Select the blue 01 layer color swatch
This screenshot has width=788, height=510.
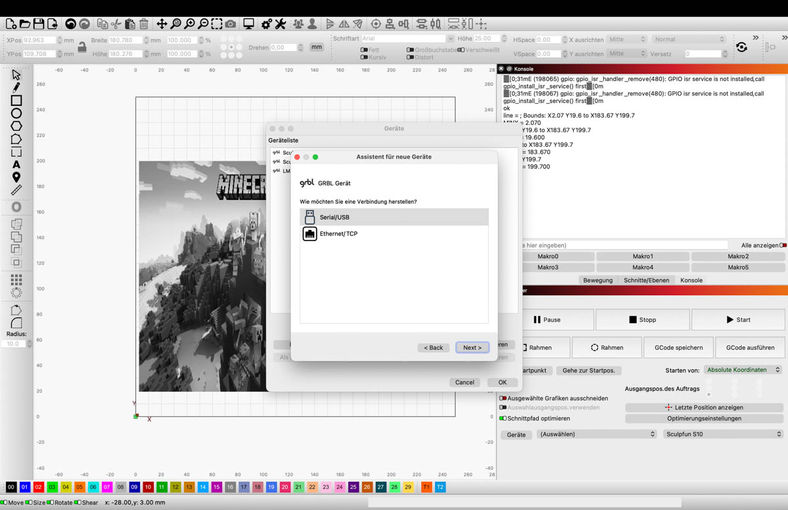(25, 487)
